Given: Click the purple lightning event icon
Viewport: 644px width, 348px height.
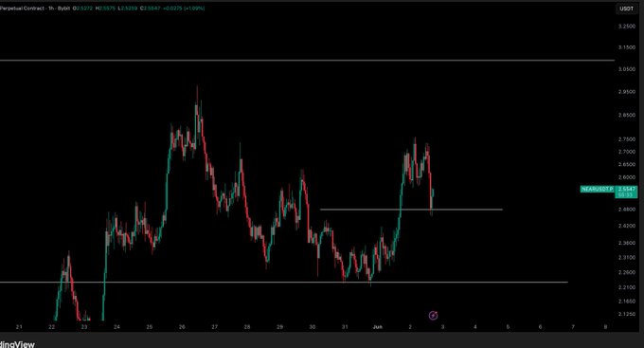Looking at the screenshot, I should tap(433, 316).
